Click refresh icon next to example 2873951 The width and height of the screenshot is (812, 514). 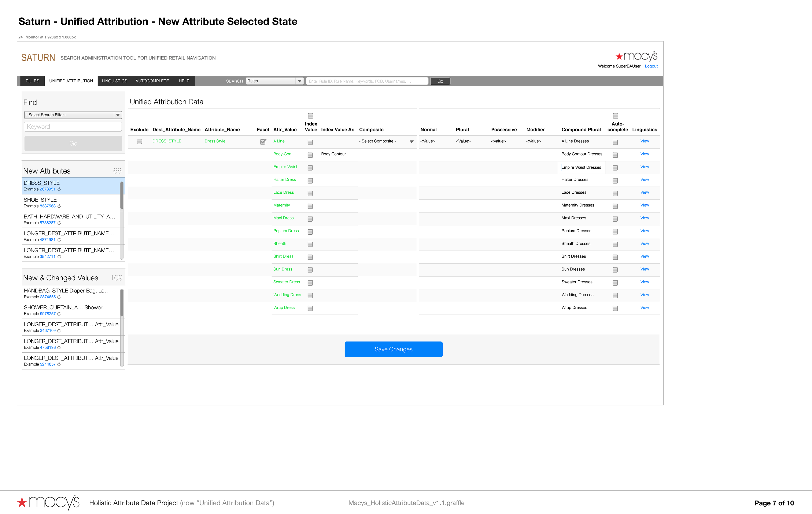pyautogui.click(x=59, y=189)
